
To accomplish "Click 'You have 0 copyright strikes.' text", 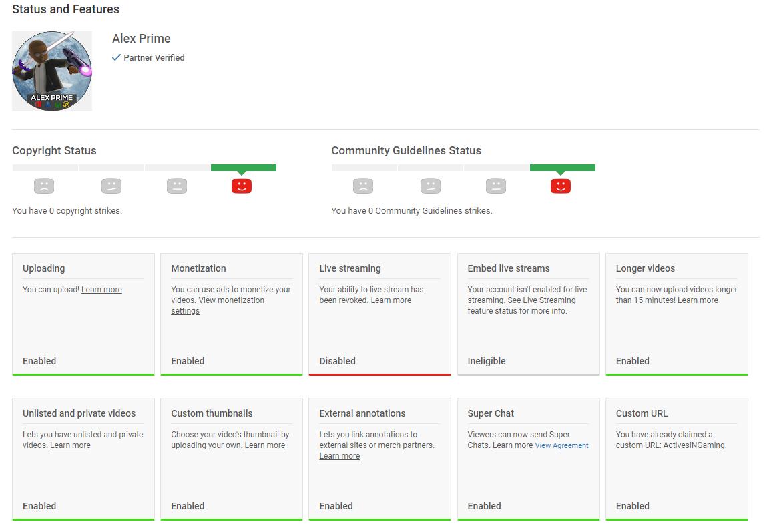I will pos(67,211).
